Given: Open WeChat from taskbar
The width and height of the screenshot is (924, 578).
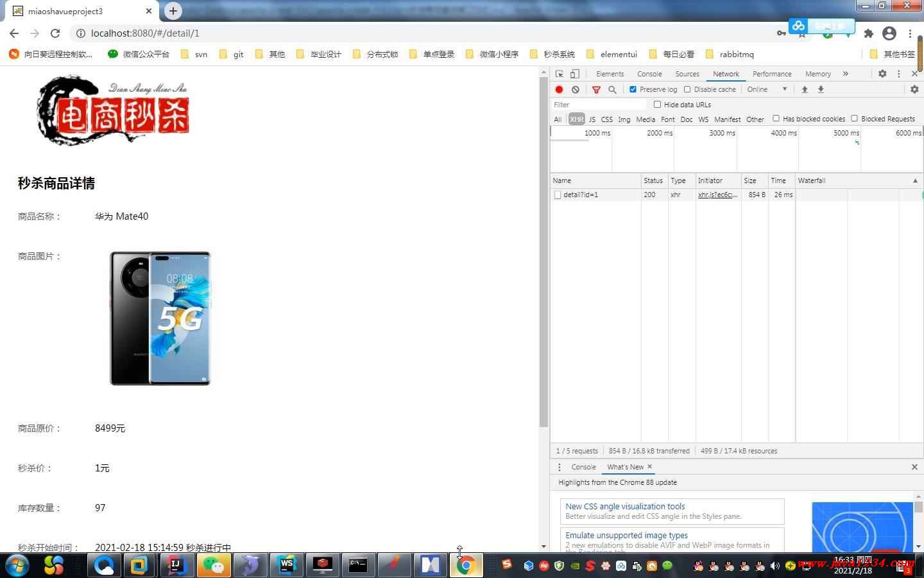Looking at the screenshot, I should pos(213,565).
